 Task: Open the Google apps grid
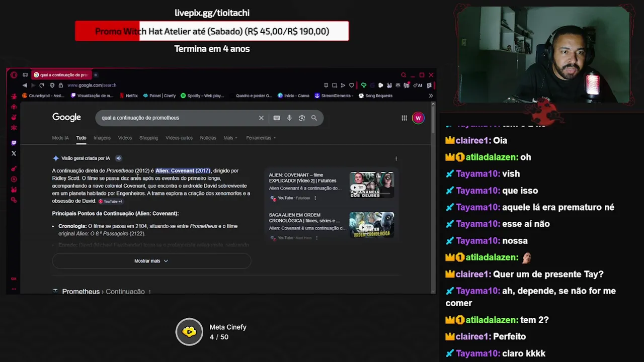click(404, 118)
